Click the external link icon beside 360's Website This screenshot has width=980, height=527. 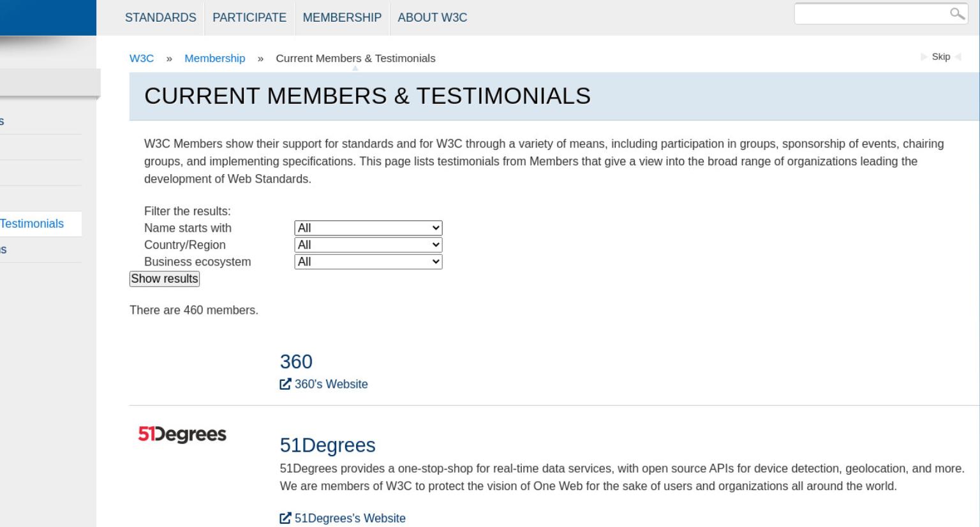(285, 384)
